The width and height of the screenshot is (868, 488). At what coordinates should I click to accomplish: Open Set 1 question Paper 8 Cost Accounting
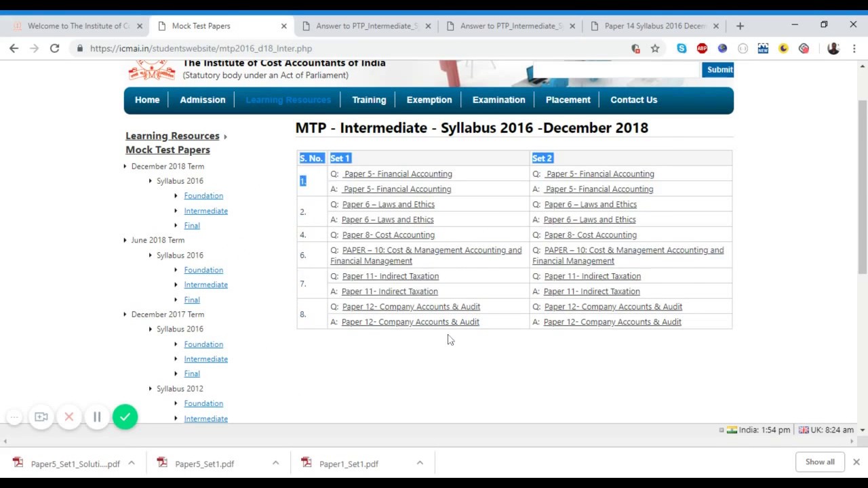[x=389, y=235]
